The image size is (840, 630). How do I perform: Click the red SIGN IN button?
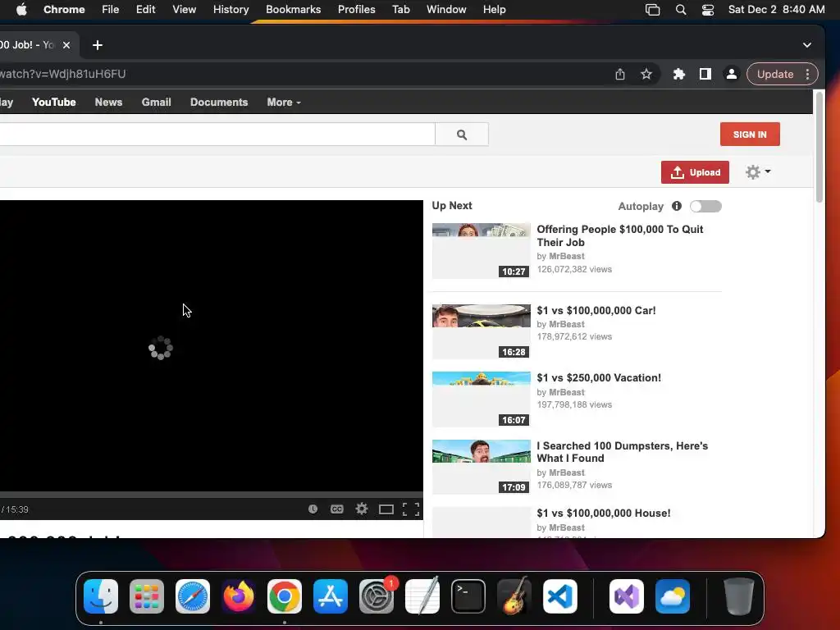(x=750, y=135)
